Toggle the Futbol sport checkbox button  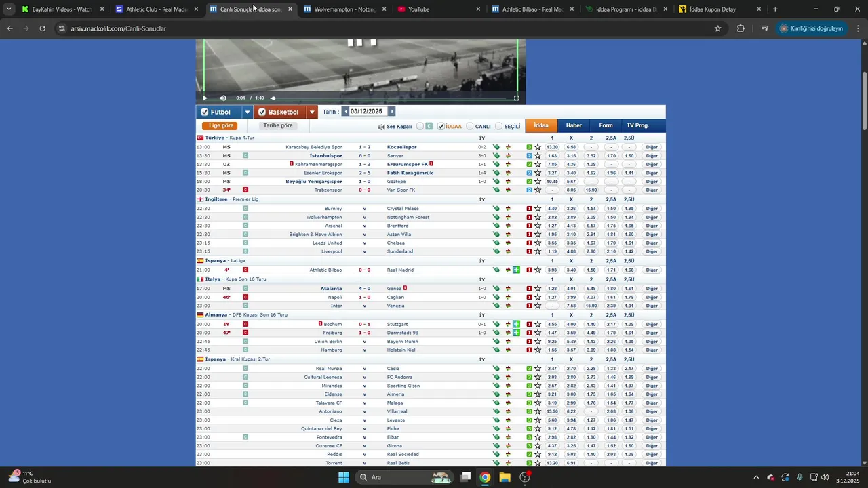click(x=218, y=112)
